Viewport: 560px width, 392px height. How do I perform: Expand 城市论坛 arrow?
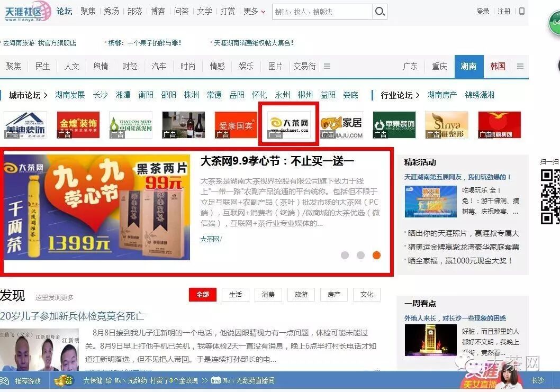(x=46, y=95)
